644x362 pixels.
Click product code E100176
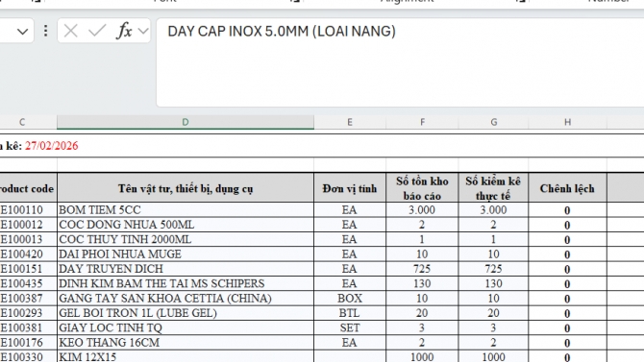(x=28, y=343)
